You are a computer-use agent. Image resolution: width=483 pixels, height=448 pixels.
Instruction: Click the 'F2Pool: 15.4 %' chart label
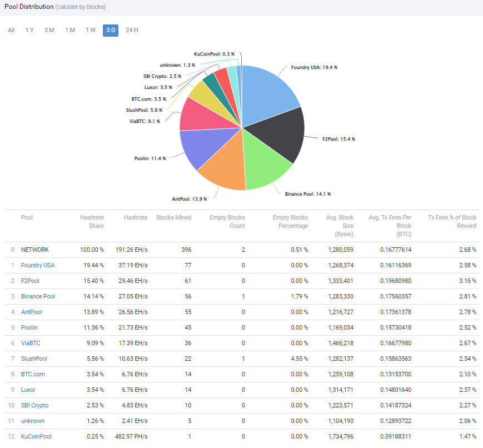point(338,139)
